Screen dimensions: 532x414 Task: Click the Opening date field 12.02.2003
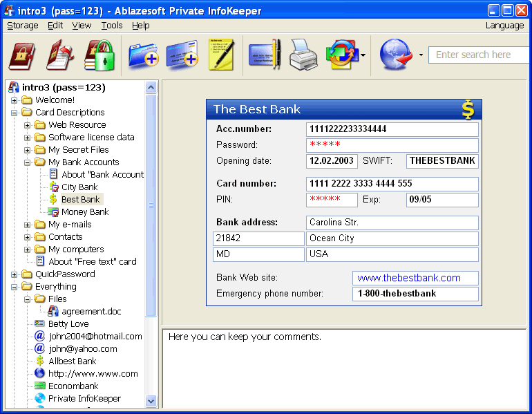pos(332,161)
